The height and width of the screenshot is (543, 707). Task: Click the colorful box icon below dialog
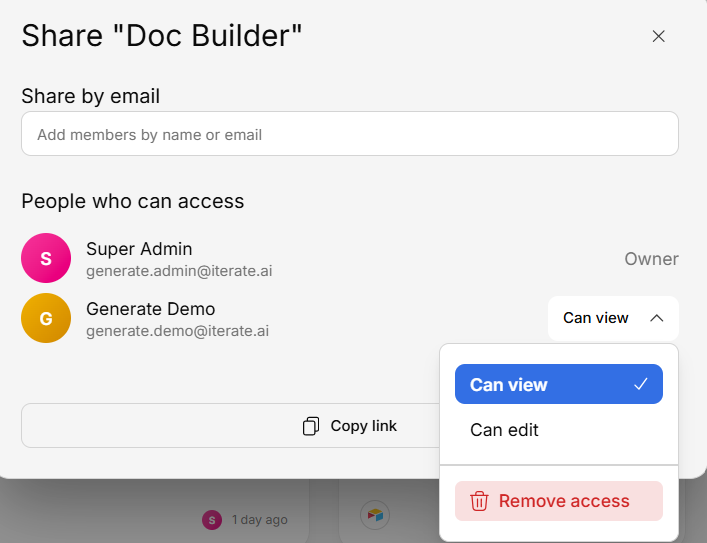(x=375, y=515)
